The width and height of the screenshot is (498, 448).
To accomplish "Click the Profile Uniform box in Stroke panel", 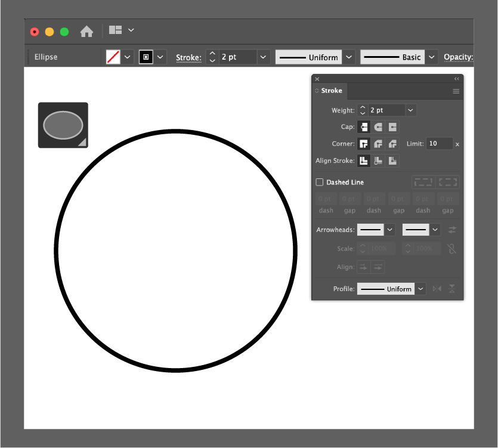I will [386, 289].
